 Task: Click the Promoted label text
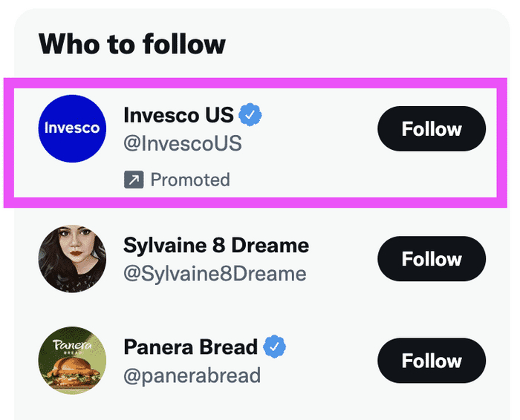[190, 180]
